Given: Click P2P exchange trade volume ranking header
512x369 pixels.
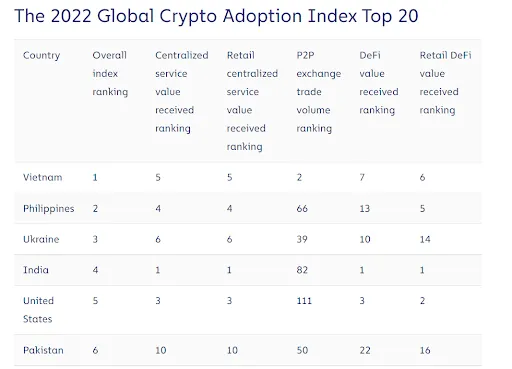Looking at the screenshot, I should (319, 92).
